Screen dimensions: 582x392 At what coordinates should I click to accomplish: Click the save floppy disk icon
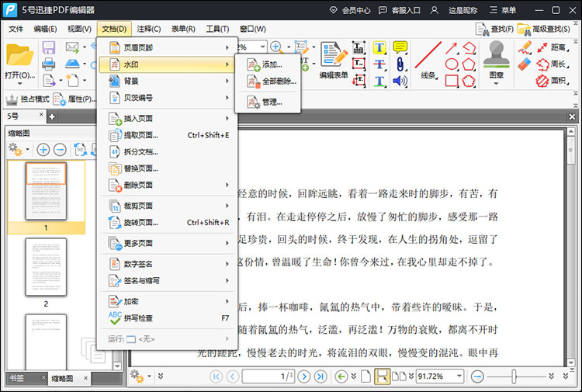coord(49,47)
